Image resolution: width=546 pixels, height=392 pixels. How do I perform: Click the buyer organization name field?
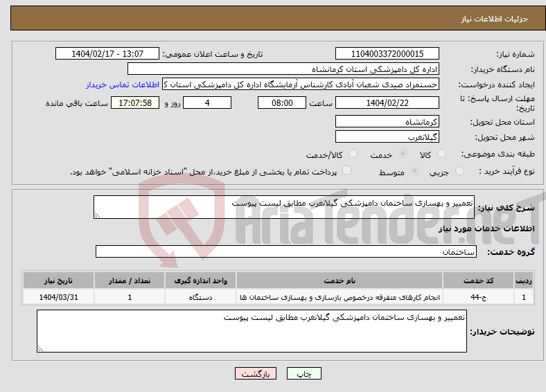click(283, 69)
